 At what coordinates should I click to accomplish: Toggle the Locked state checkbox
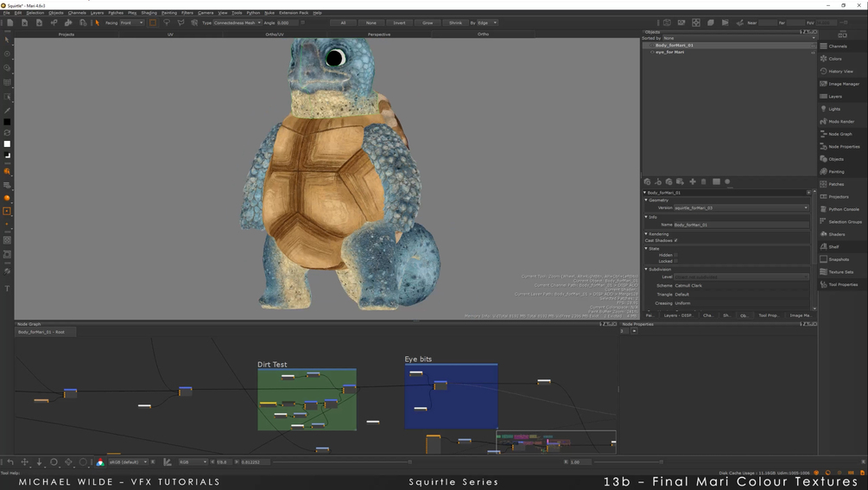pyautogui.click(x=676, y=261)
